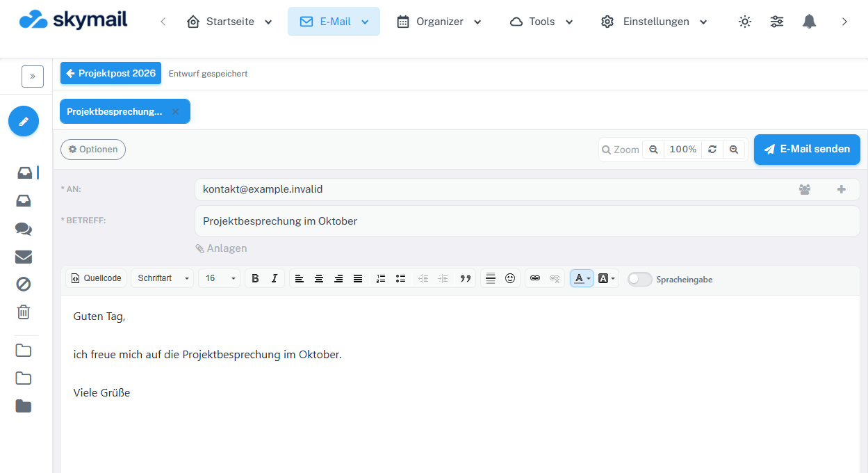This screenshot has height=473, width=868.
Task: Toggle the Quellcode source view
Action: click(x=97, y=278)
